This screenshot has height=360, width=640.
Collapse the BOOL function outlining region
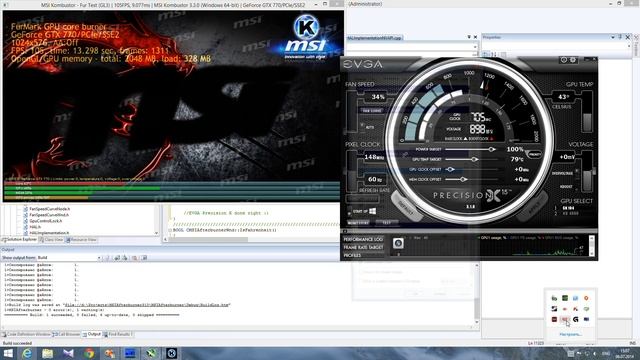(x=171, y=230)
